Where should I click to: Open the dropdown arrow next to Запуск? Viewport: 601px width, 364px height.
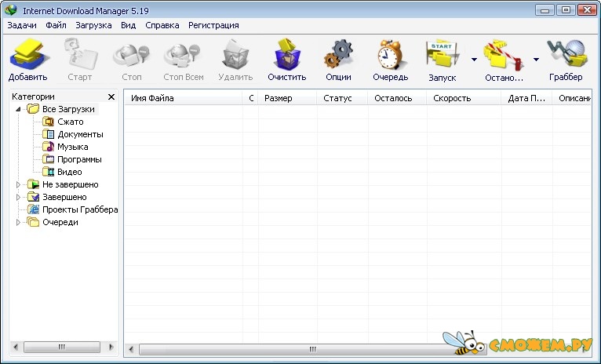[x=474, y=60]
